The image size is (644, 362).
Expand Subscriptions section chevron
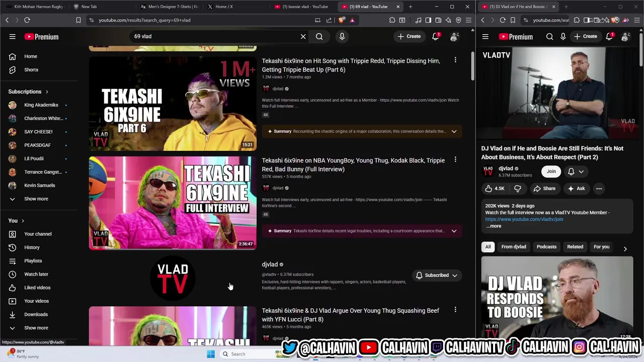(47, 92)
